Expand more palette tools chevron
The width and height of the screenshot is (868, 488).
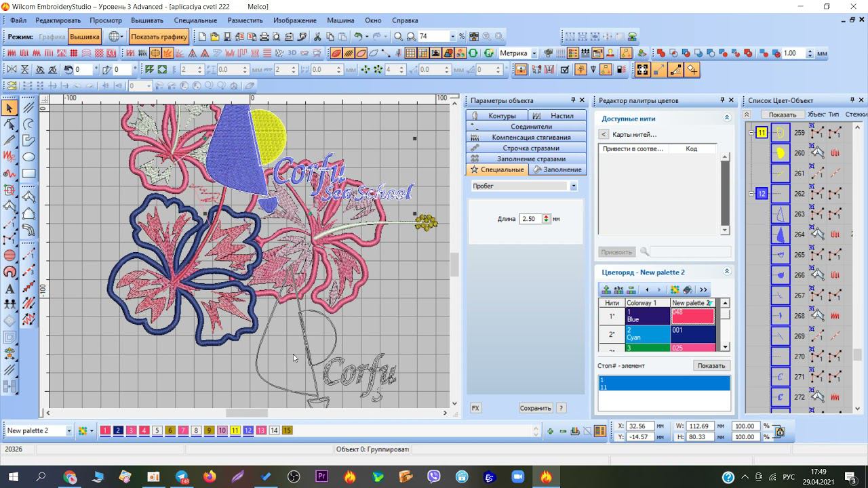pos(703,289)
